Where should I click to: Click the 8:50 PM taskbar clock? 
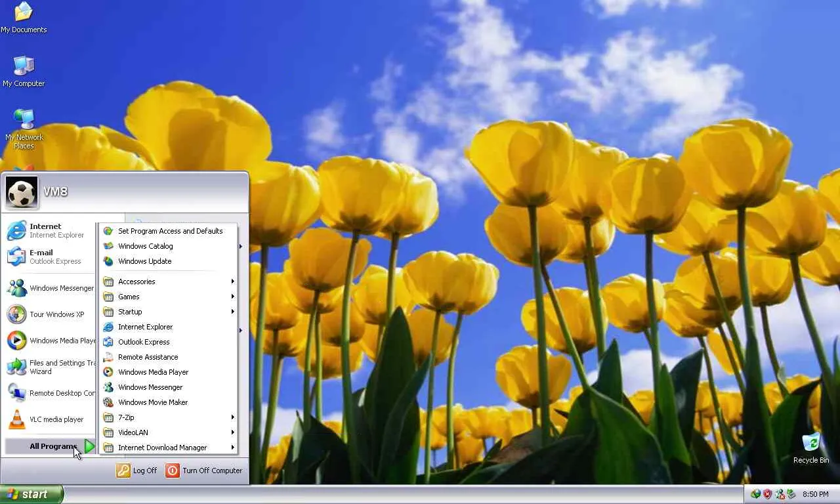pos(816,494)
